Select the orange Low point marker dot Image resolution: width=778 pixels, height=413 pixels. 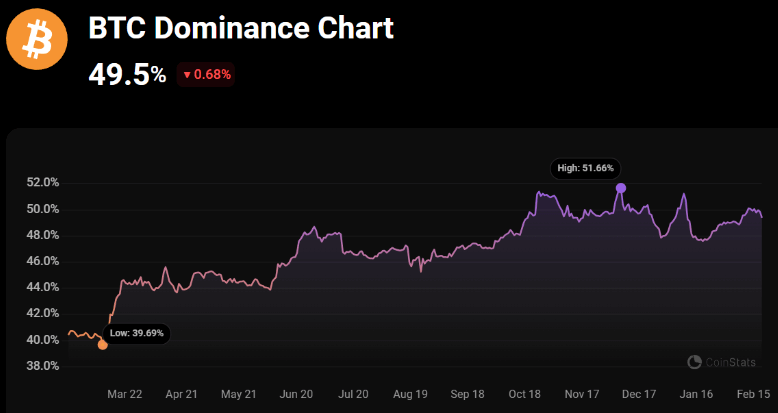click(x=103, y=345)
